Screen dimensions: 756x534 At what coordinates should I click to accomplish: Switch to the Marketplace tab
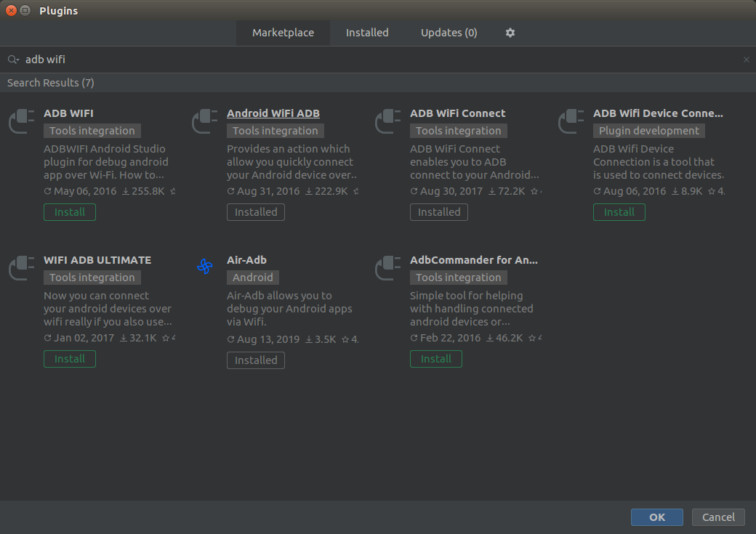(x=283, y=33)
